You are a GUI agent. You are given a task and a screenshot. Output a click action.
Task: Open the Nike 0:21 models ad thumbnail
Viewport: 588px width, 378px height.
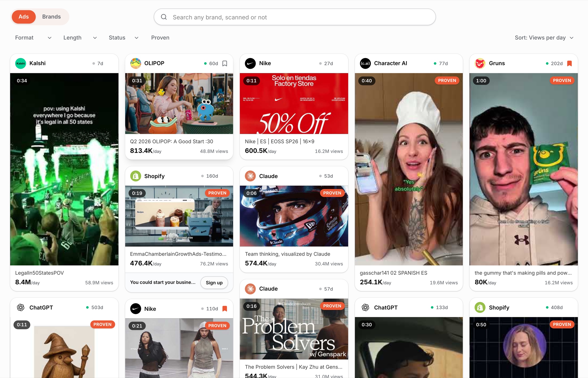(x=179, y=348)
